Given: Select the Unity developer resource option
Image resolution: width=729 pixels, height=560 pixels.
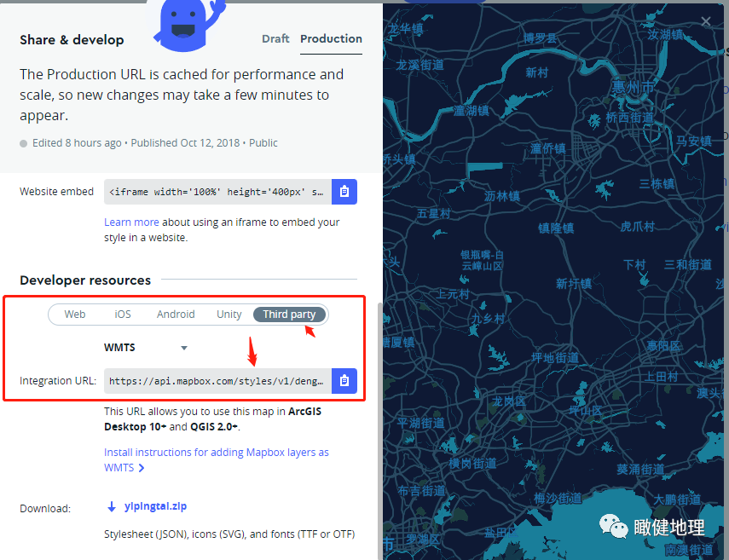Looking at the screenshot, I should [229, 315].
